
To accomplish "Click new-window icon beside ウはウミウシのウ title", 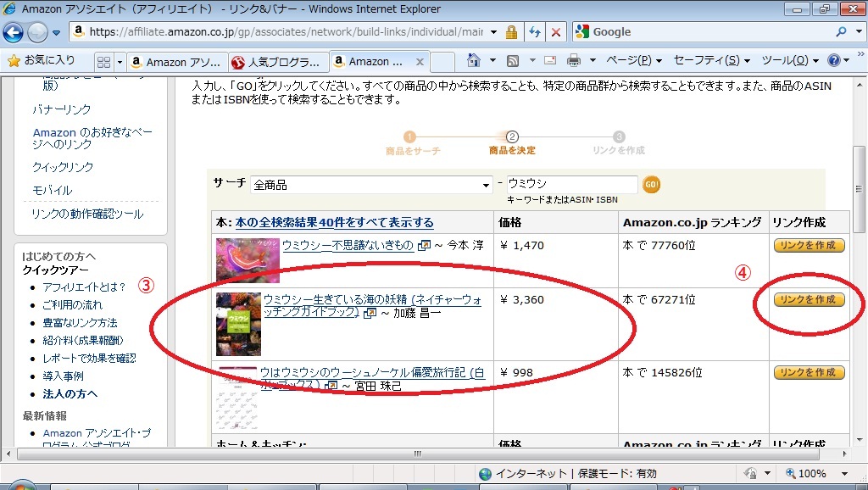I will point(331,386).
